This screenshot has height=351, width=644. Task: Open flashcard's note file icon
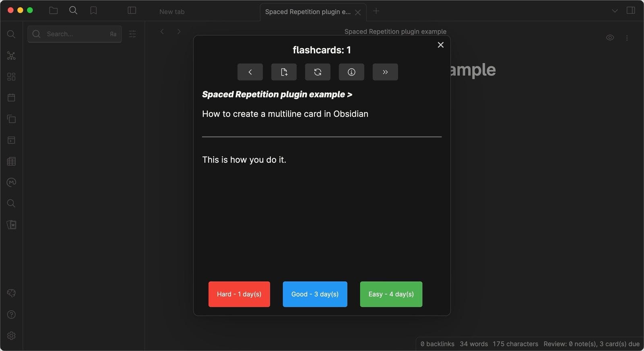click(284, 72)
